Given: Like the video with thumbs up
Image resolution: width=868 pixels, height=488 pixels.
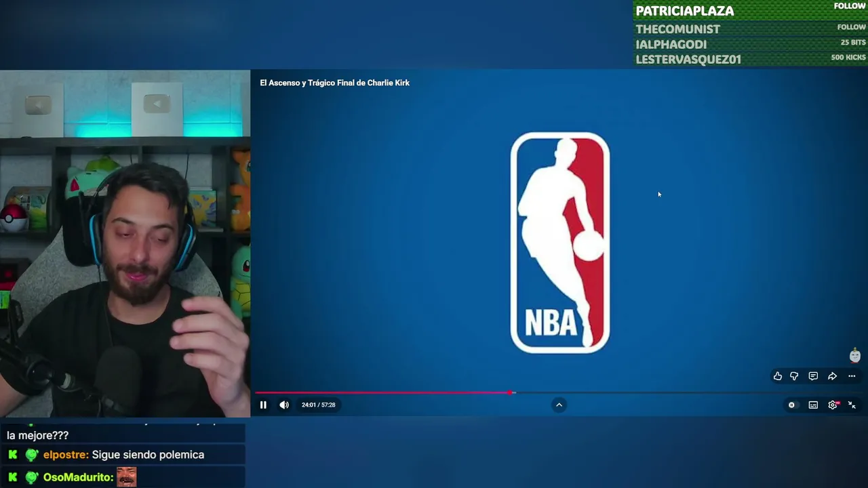Looking at the screenshot, I should pos(778,376).
